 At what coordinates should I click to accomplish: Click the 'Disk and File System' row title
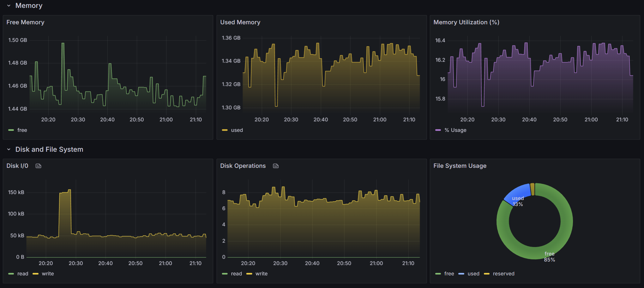(49, 150)
